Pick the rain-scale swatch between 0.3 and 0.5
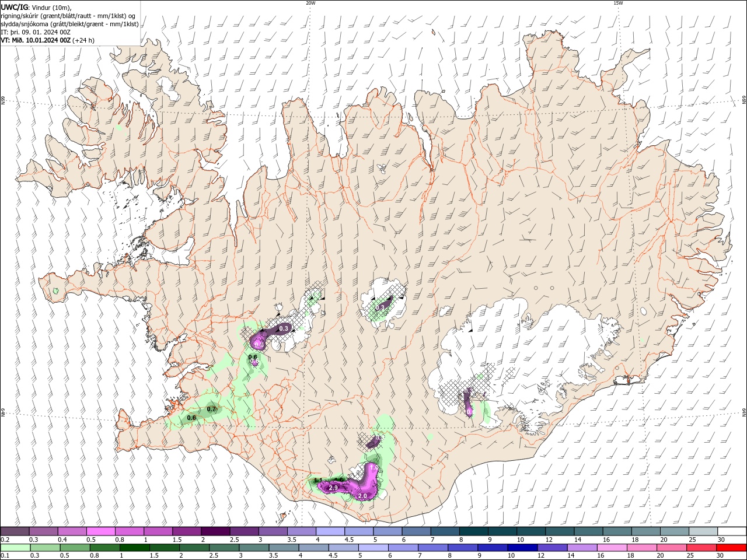 pyautogui.click(x=45, y=548)
